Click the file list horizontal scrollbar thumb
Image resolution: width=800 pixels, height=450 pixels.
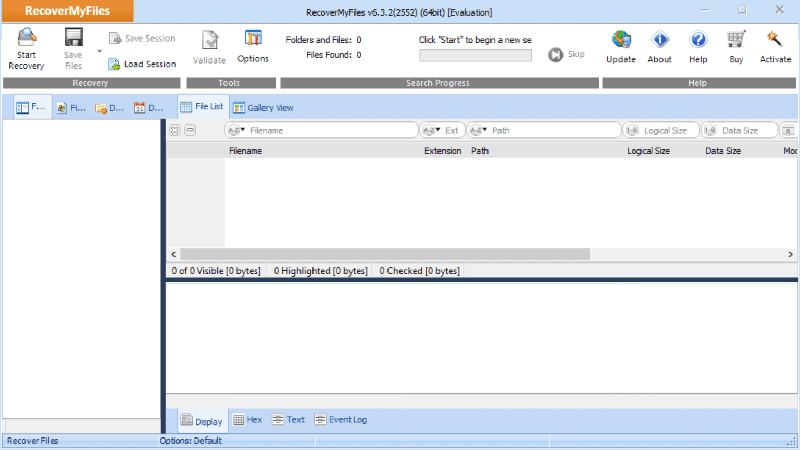tap(385, 254)
